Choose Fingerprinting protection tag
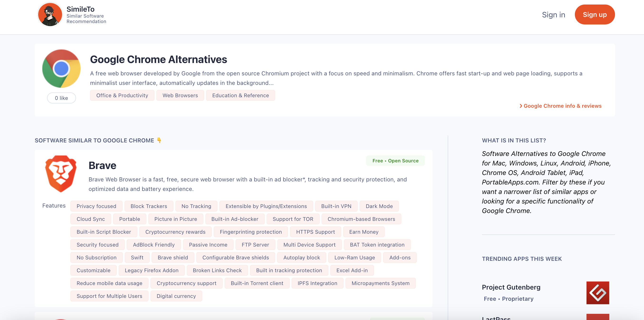 click(251, 232)
